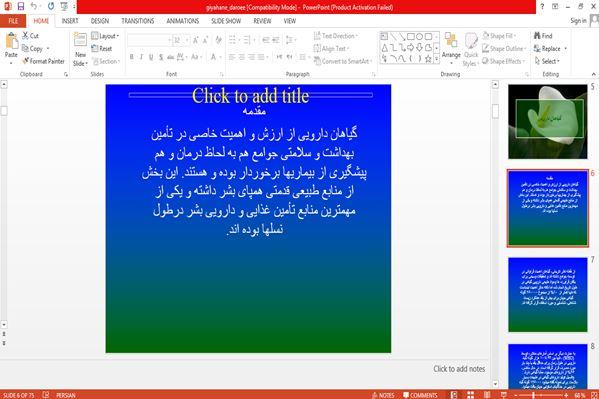Screen dimensions: 599x399
Task: Open Shape Effects dropdown
Action: pyautogui.click(x=503, y=61)
